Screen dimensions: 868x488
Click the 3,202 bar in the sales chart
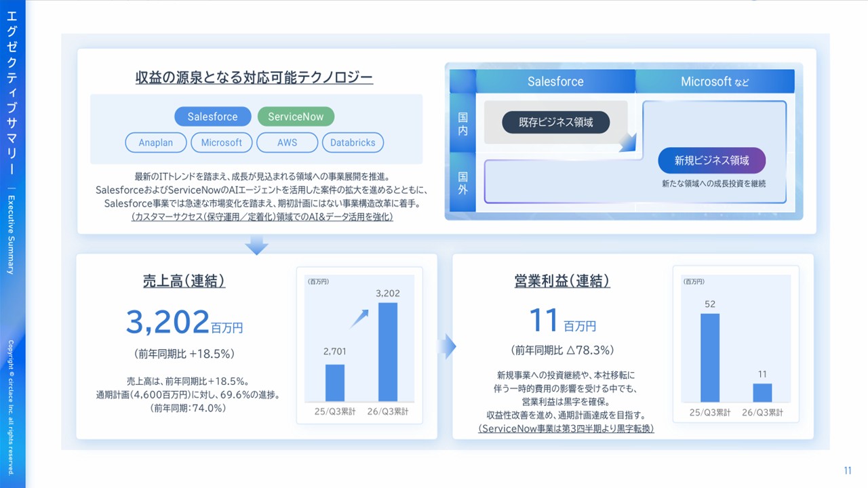[387, 352]
